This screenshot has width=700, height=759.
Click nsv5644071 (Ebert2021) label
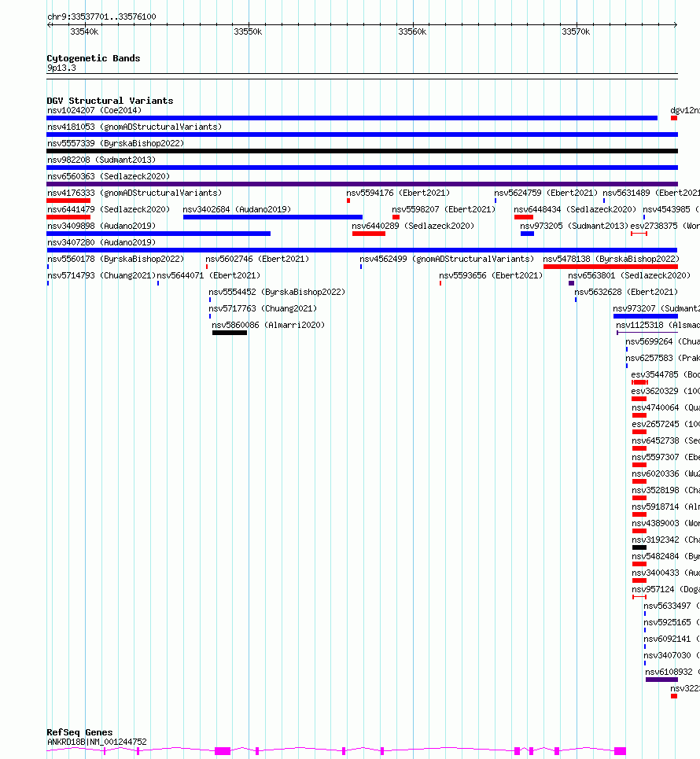(208, 275)
